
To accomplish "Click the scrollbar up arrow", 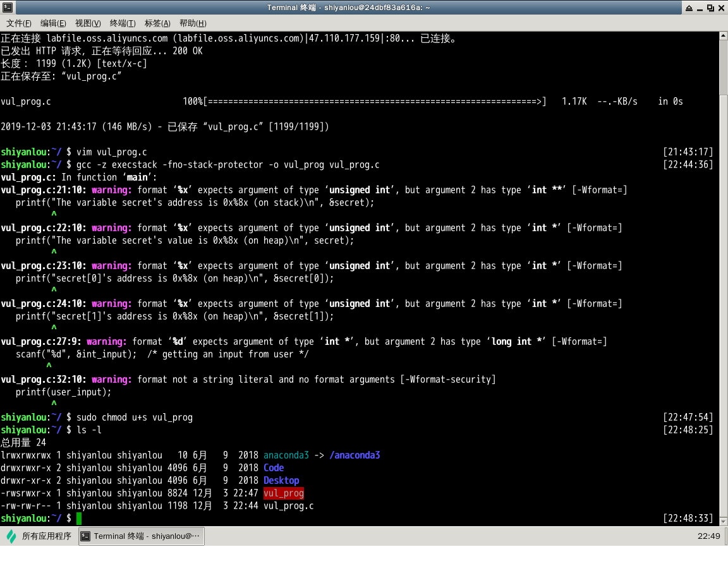I will click(x=723, y=35).
